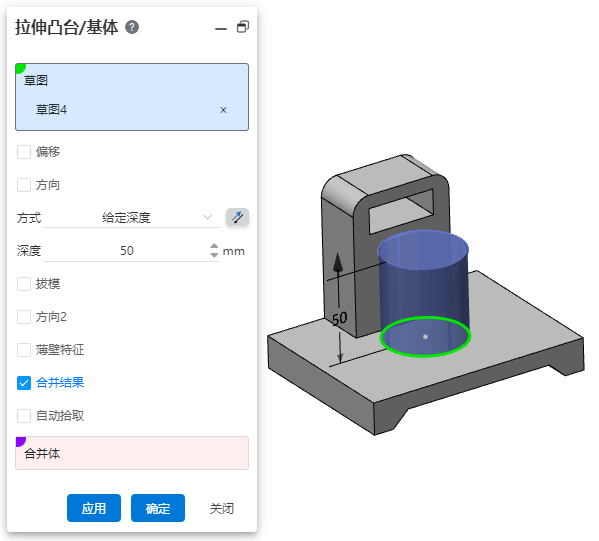Click the panel restore window icon
Screen dimensions: 599x541
[x=243, y=27]
